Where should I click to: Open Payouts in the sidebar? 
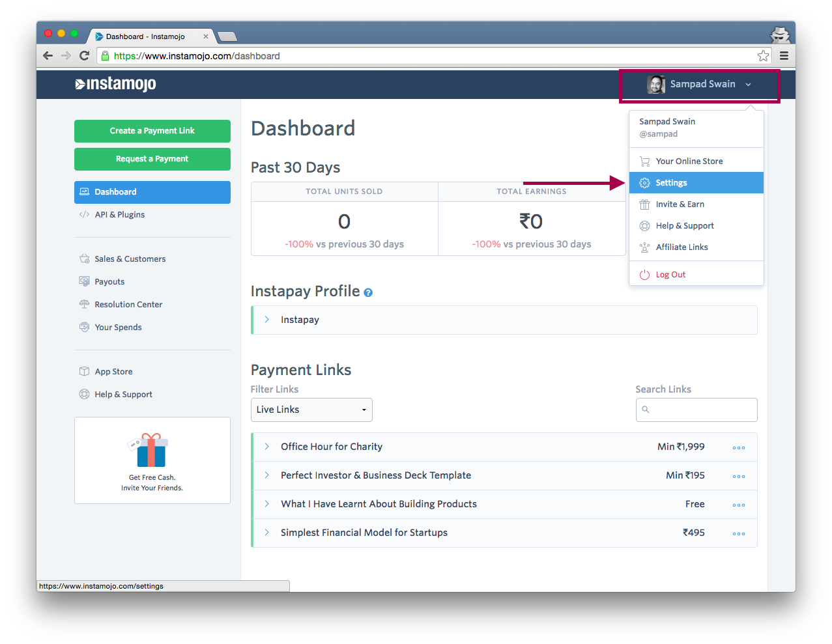[x=109, y=282]
